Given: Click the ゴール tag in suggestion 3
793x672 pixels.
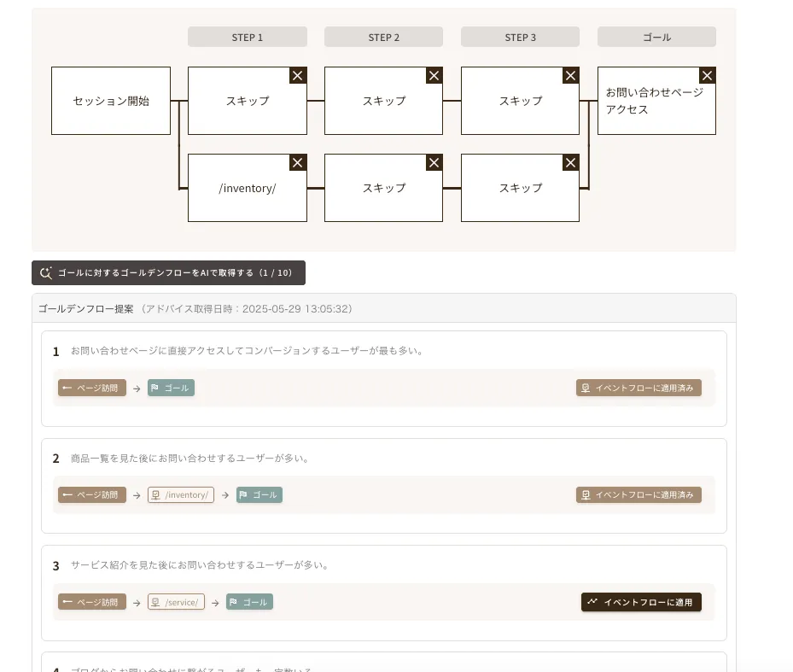Looking at the screenshot, I should [x=249, y=602].
